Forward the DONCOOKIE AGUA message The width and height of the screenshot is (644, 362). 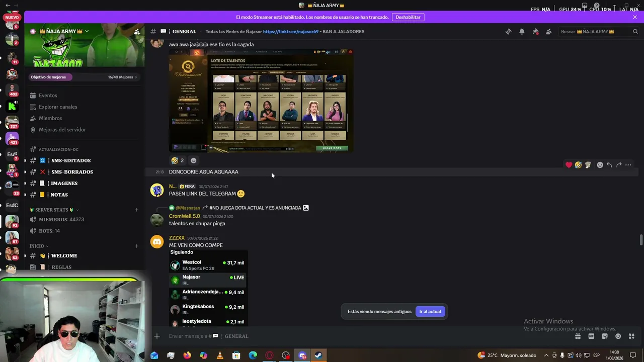coord(619,165)
